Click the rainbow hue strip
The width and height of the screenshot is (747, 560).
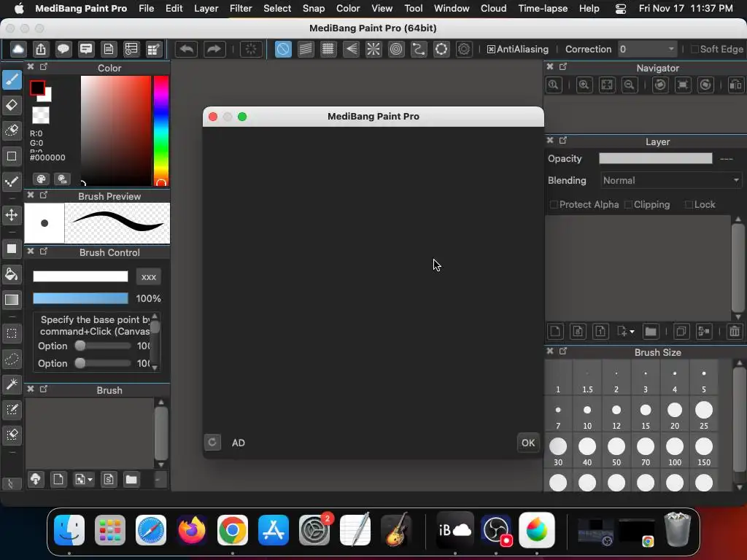tap(161, 131)
